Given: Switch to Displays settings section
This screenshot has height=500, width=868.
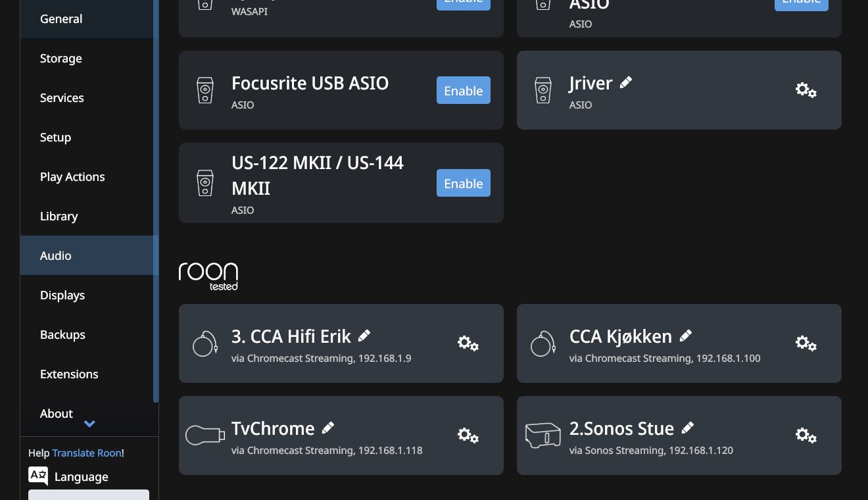Looking at the screenshot, I should [62, 295].
